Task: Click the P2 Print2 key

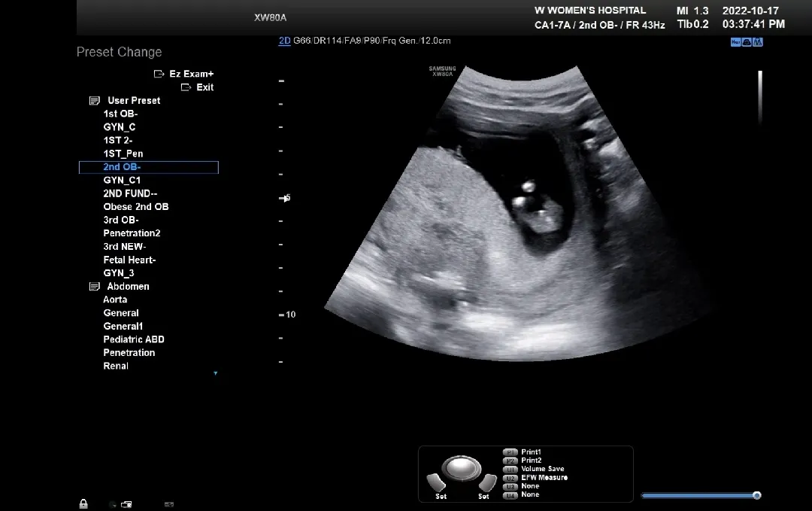Action: 510,461
